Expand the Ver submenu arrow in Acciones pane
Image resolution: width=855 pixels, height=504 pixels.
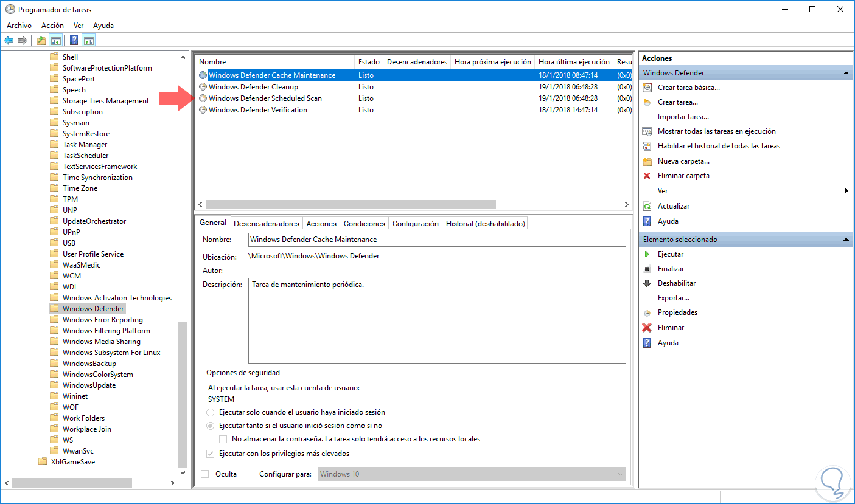(846, 191)
